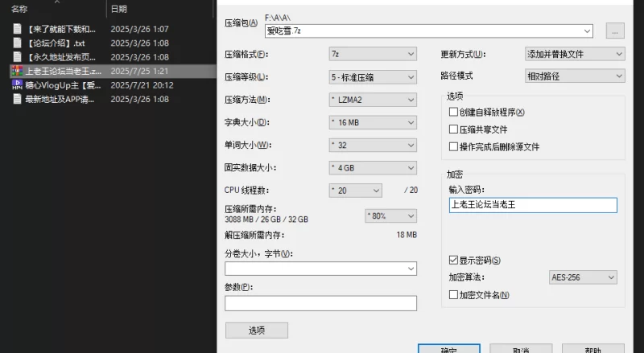The image size is (644, 353).
Task: Click the date 2025/7/25 1:21
Action: pyautogui.click(x=139, y=71)
